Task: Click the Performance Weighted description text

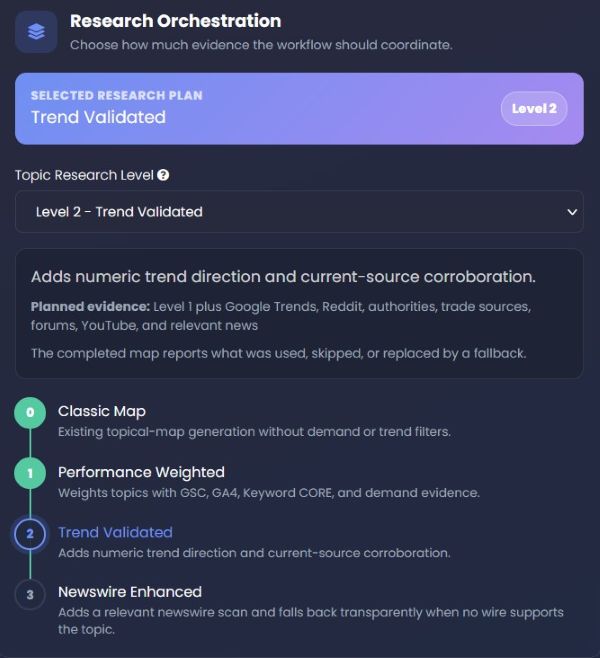Action: [269, 493]
